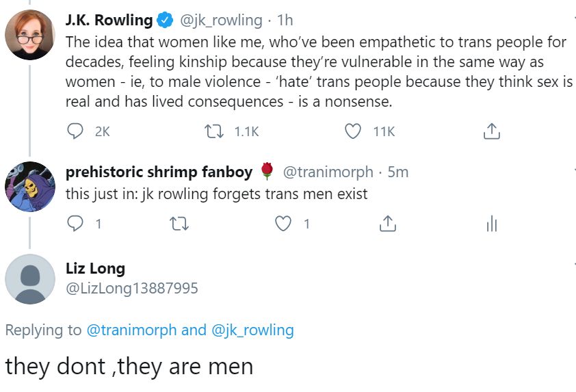The image size is (576, 392).
Task: Open @tranimorph handle beside the rose
Action: [328, 172]
